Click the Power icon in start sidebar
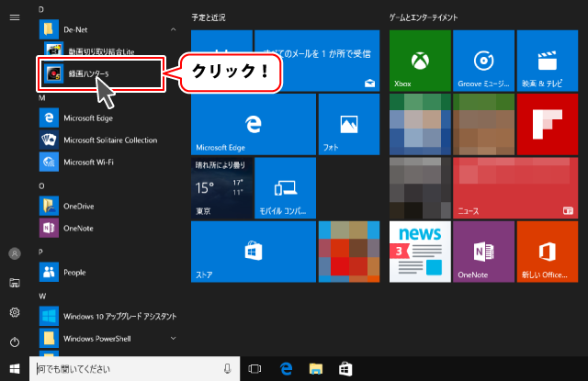The image size is (588, 381). click(15, 342)
